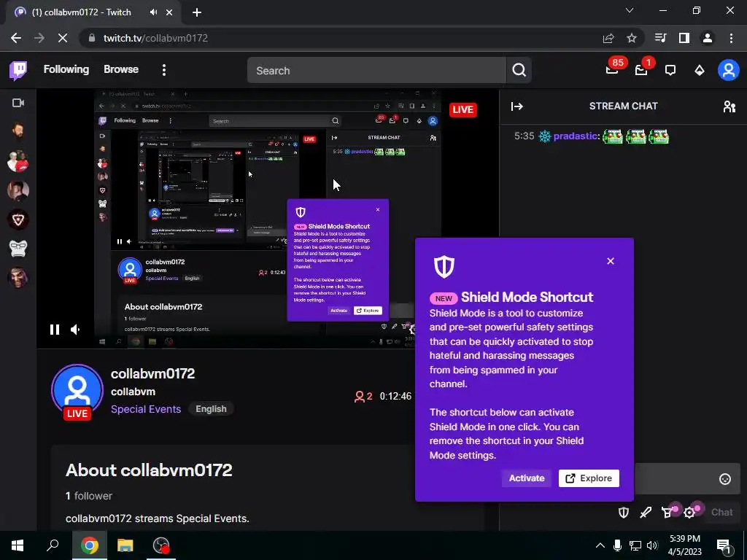
Task: Show hidden system tray icons
Action: click(x=600, y=545)
